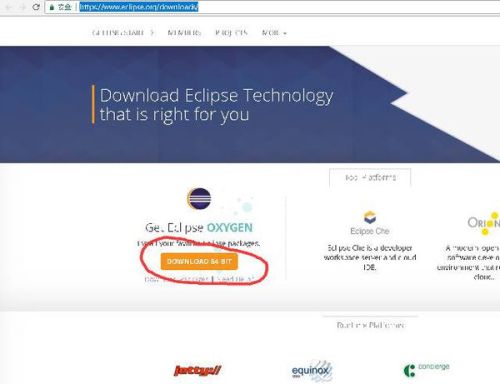Click the Orion logo
The image size is (500, 384).
(484, 223)
